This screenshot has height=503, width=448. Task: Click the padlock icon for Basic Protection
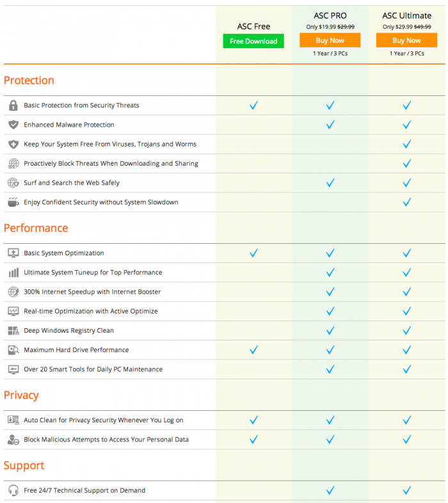coord(13,105)
